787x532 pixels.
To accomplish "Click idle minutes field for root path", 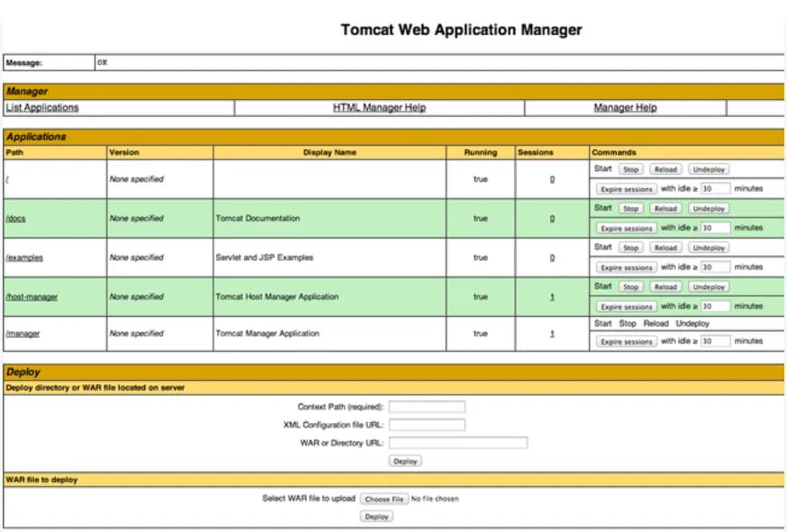I will click(x=715, y=188).
